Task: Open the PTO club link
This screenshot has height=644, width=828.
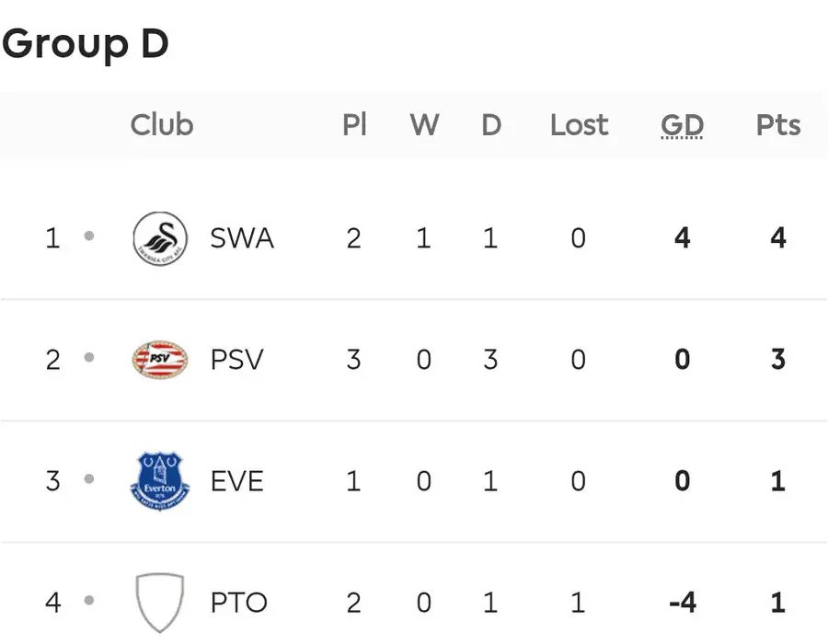Action: coord(238,603)
